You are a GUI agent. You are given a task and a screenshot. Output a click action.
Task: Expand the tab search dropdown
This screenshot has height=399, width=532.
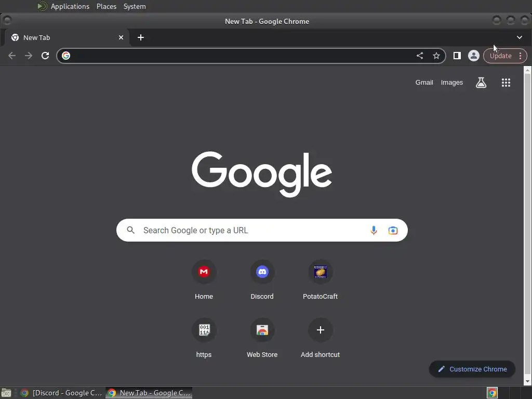(x=520, y=37)
